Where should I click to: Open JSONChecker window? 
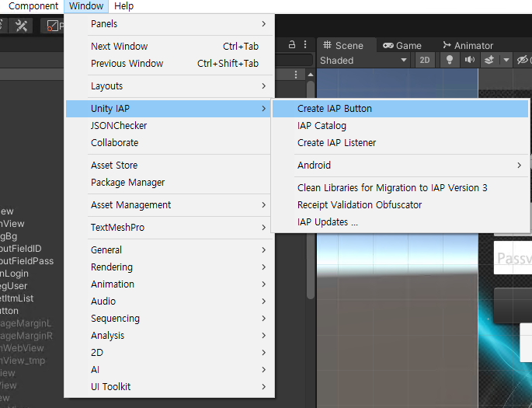point(169,126)
